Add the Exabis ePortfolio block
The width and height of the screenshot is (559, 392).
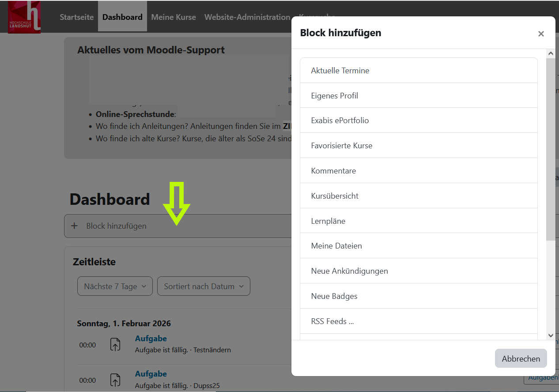point(340,121)
